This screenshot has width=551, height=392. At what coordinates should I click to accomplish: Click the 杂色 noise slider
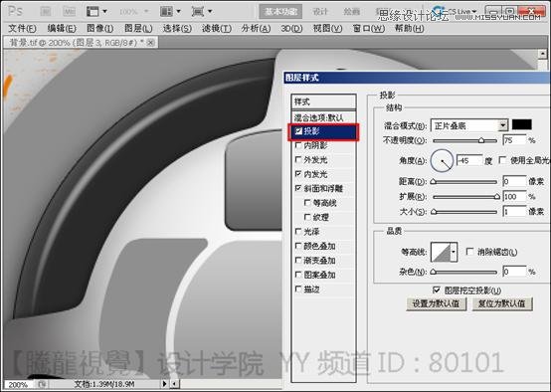click(464, 272)
